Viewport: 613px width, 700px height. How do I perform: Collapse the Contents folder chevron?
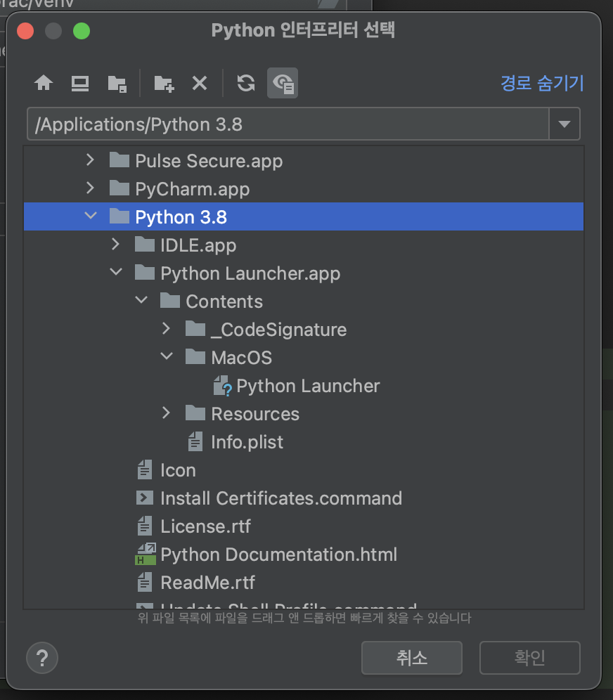[141, 300]
